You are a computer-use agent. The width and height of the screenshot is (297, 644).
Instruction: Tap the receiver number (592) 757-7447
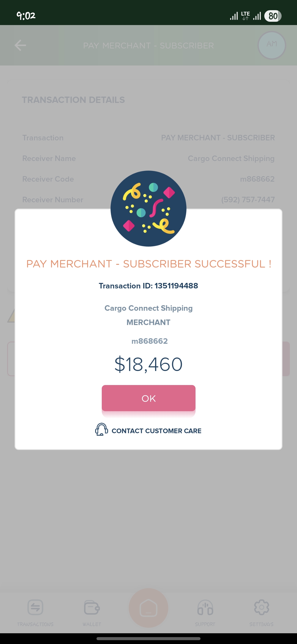pyautogui.click(x=248, y=200)
